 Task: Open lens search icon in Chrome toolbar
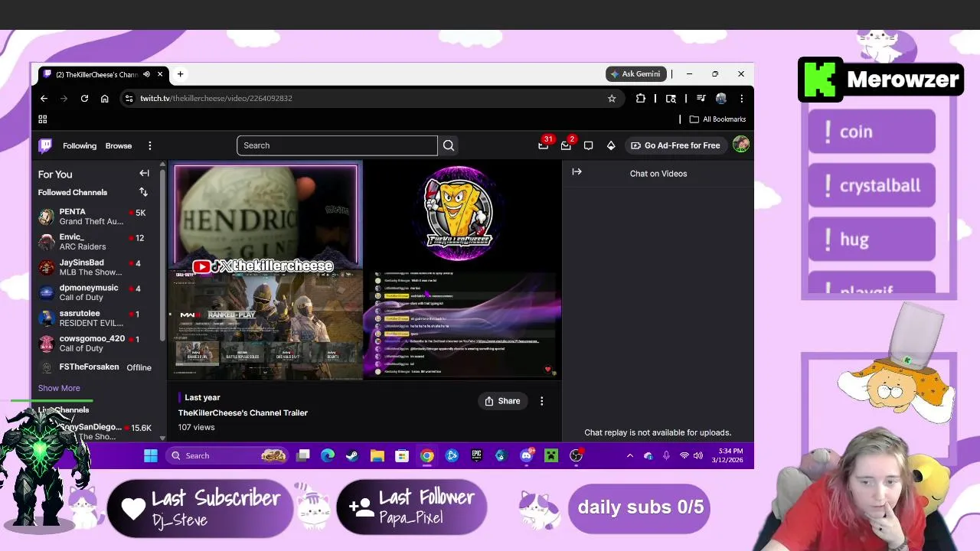tap(671, 98)
